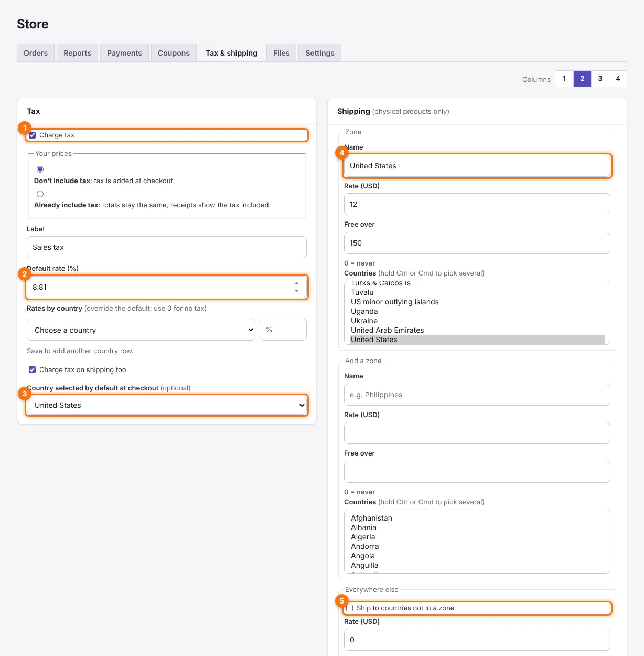Pick Algeria in the new zone countries list
This screenshot has width=644, height=656.
click(x=477, y=537)
